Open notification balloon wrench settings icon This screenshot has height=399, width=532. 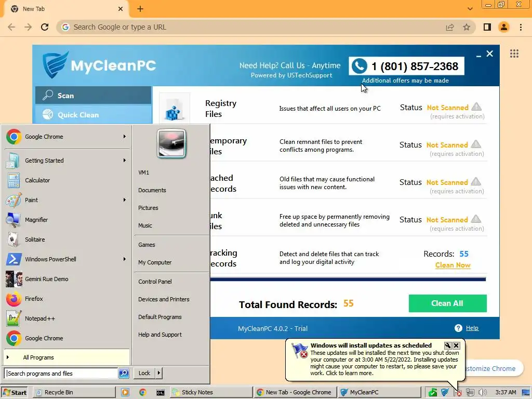coord(448,345)
